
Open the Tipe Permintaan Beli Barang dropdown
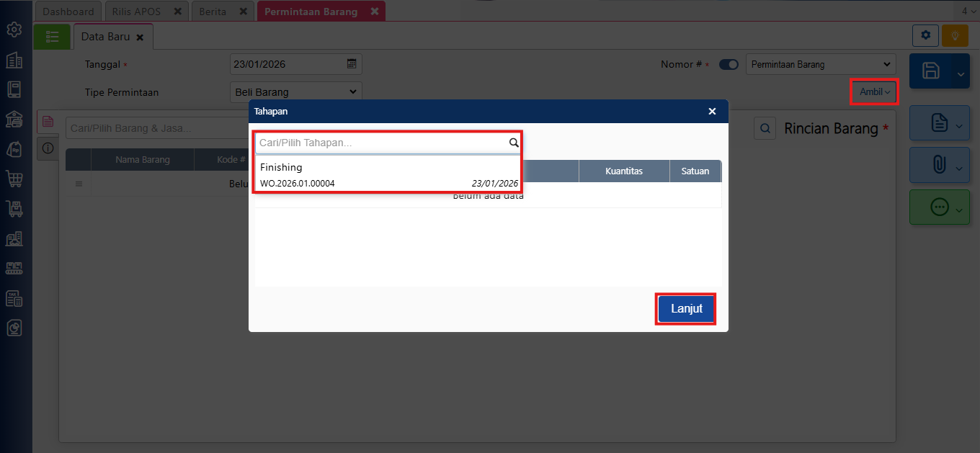[x=295, y=92]
